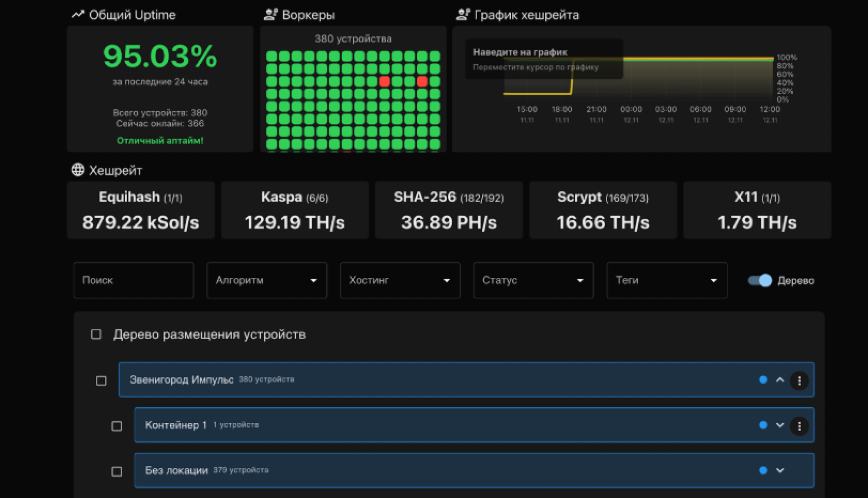Click the first red offline worker square
Viewport: 868px width, 498px height.
pyautogui.click(x=385, y=81)
